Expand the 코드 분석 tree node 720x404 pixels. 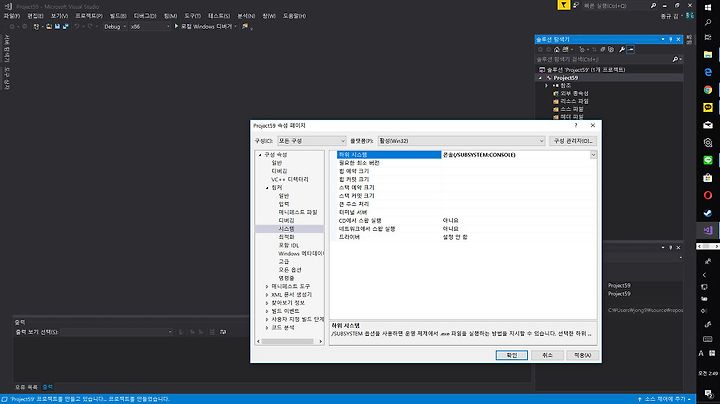tap(267, 328)
